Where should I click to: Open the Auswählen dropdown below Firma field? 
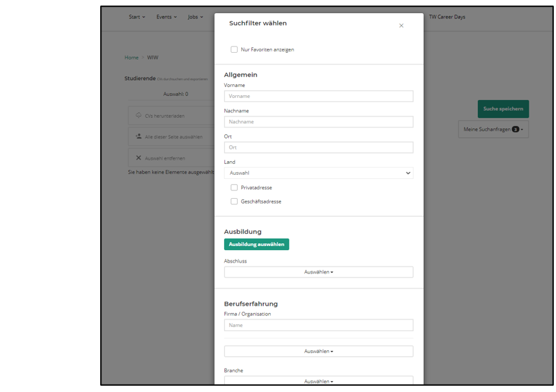(318, 352)
